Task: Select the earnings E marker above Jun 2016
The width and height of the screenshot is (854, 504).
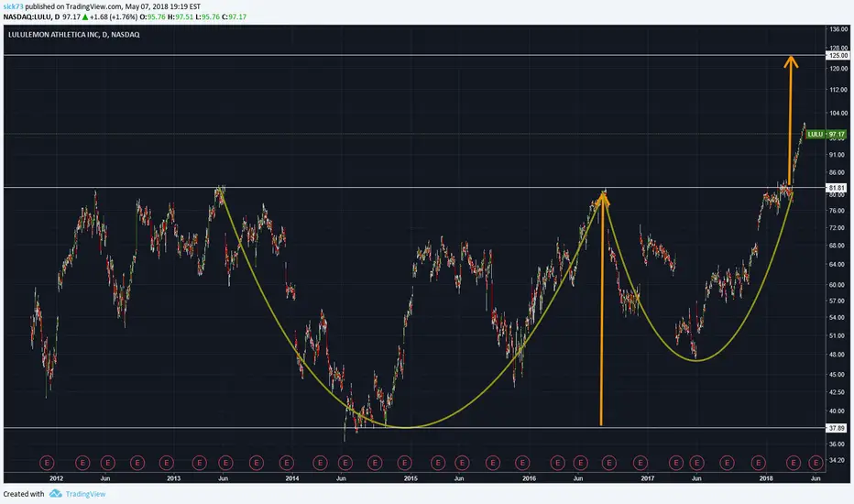Action: pos(581,463)
